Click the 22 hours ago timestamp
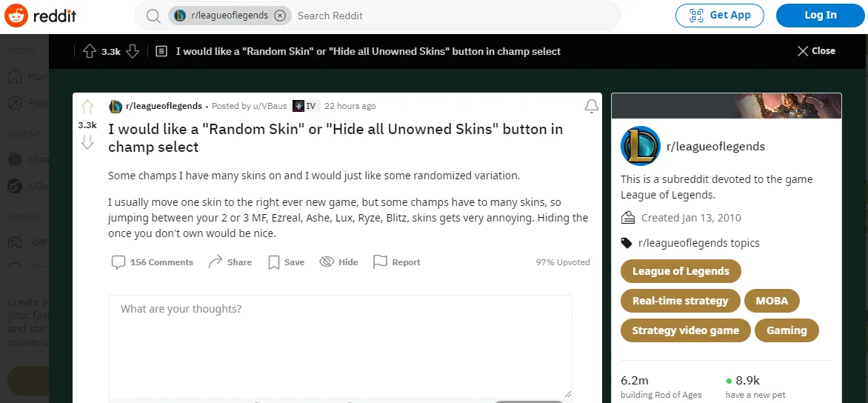 pyautogui.click(x=350, y=106)
